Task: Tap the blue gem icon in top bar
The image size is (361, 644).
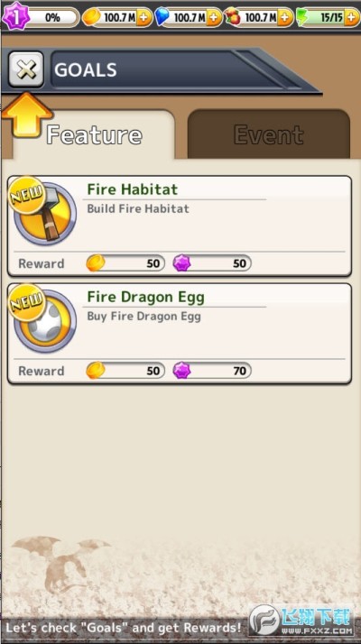Action: pyautogui.click(x=162, y=17)
